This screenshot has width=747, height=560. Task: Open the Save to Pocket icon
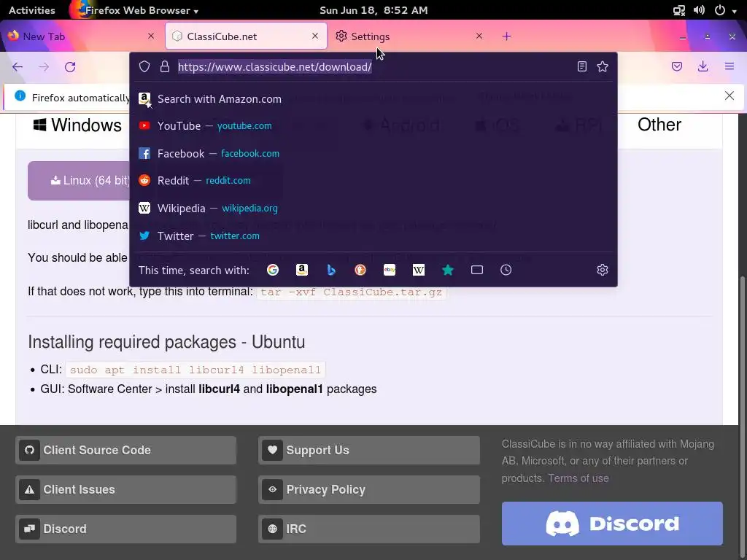coord(677,66)
